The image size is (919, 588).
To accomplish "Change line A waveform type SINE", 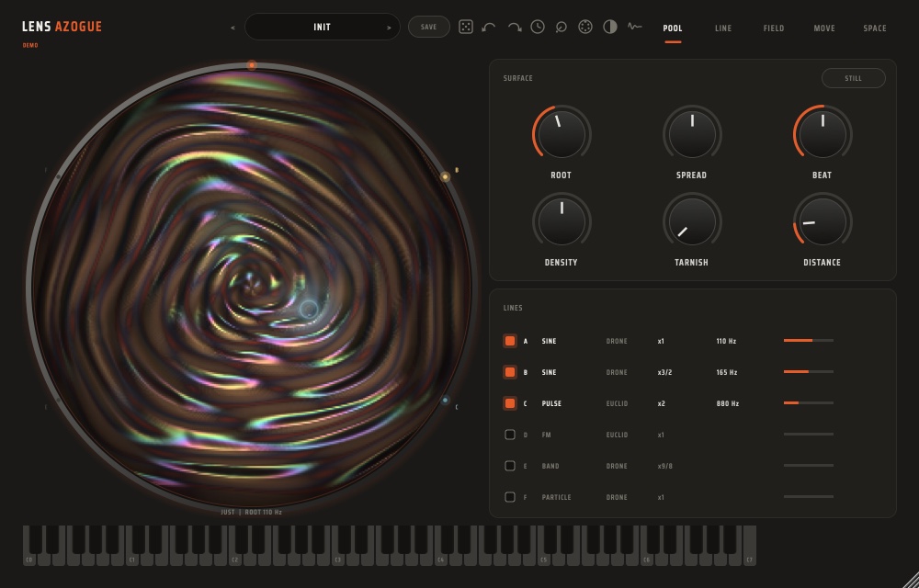I will pyautogui.click(x=550, y=342).
